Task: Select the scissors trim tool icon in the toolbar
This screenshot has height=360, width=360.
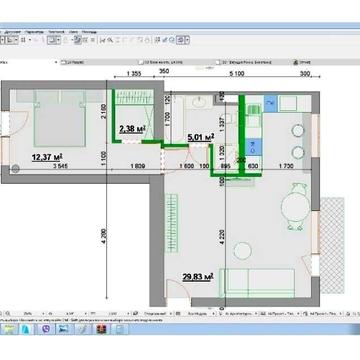Action: tap(103, 40)
